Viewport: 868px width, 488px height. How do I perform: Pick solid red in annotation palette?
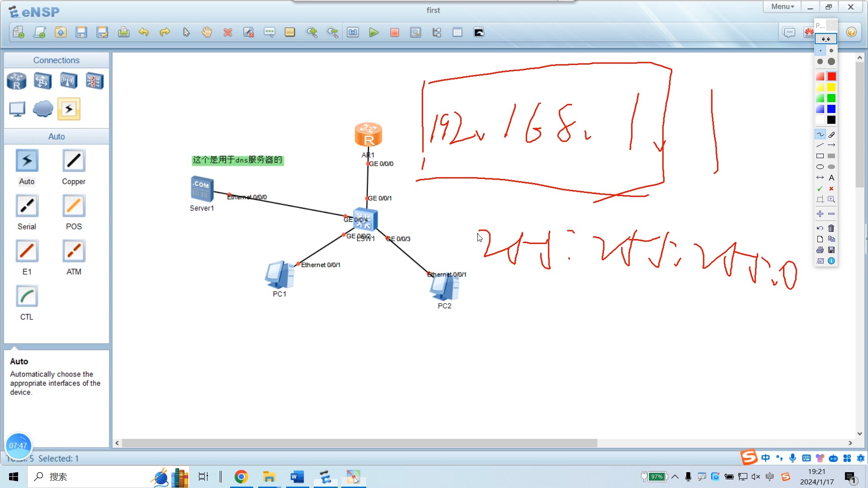[831, 76]
